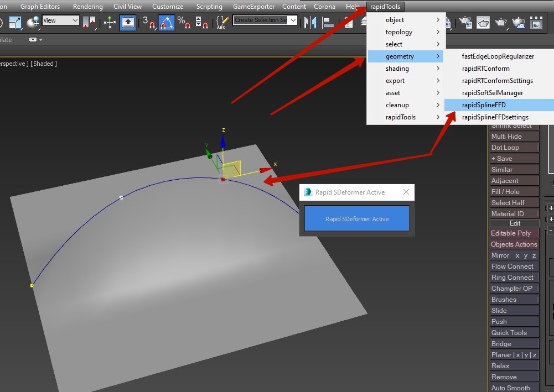Expand the nested rapidTools submenu entry
554x392 pixels.
406,117
